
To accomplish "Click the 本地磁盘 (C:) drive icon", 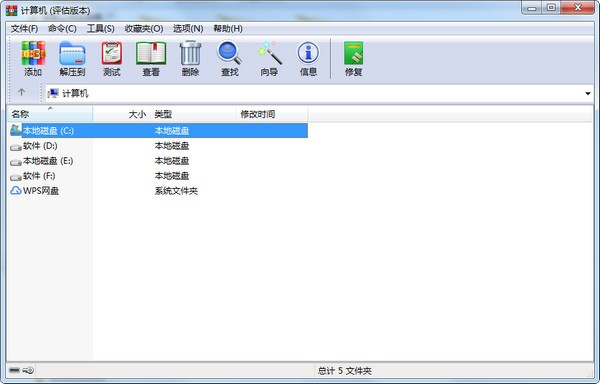I will pyautogui.click(x=16, y=130).
